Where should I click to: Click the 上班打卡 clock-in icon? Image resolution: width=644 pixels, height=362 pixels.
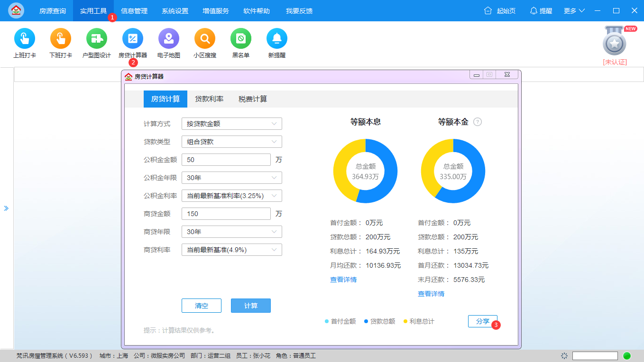(x=25, y=39)
